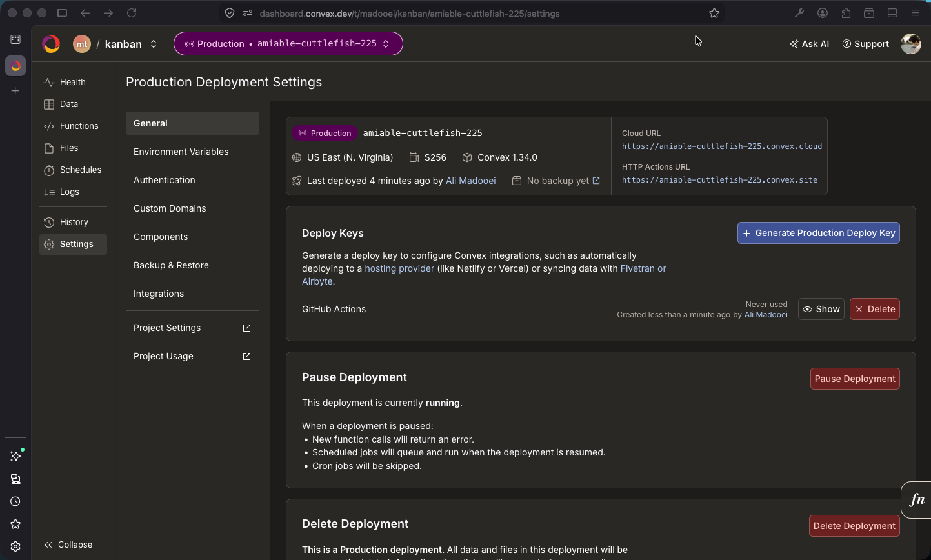The width and height of the screenshot is (931, 560).
Task: Open Support menu
Action: tap(865, 44)
